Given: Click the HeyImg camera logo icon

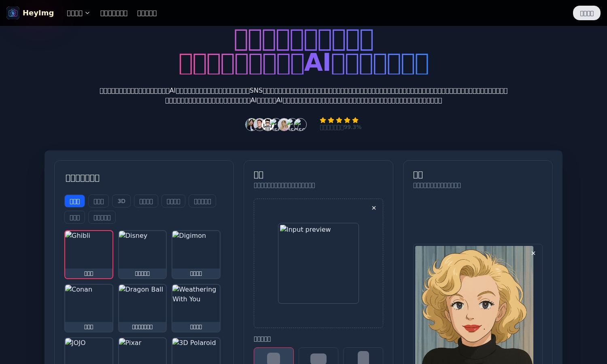Looking at the screenshot, I should (x=13, y=13).
